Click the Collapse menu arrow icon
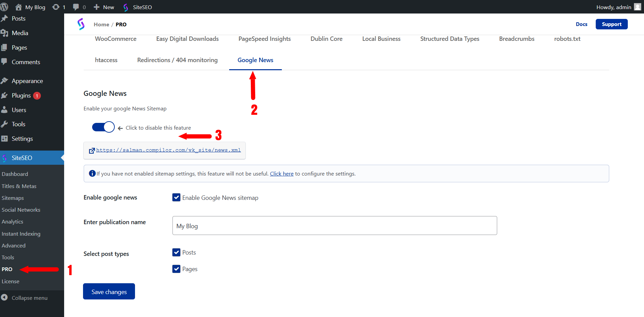 [x=4, y=297]
